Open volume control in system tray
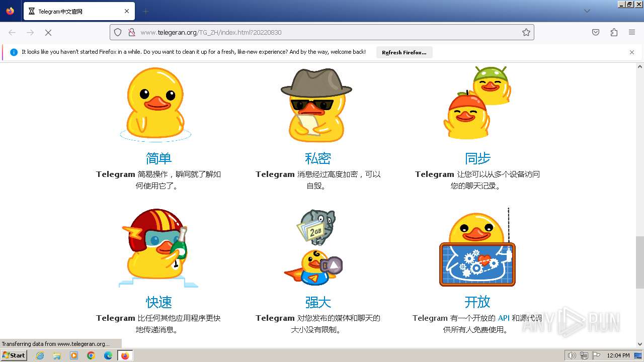This screenshot has width=644, height=362. (x=572, y=355)
